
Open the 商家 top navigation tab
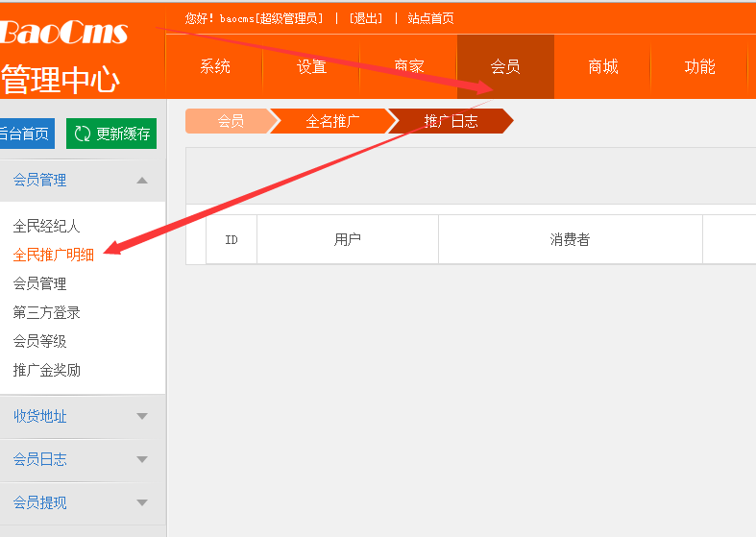pos(409,66)
